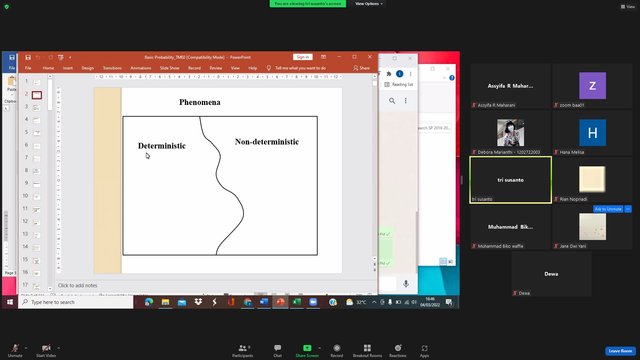640x360 pixels.
Task: Click the Share button in PowerPoint
Action: tap(361, 68)
